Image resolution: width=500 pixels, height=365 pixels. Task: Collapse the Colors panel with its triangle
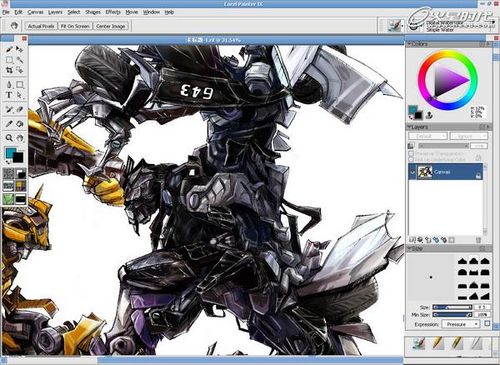(409, 44)
